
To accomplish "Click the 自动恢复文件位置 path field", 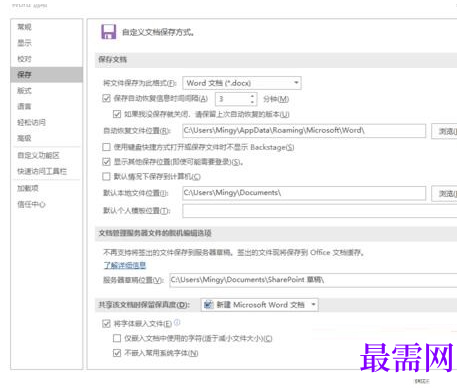I will coord(304,131).
